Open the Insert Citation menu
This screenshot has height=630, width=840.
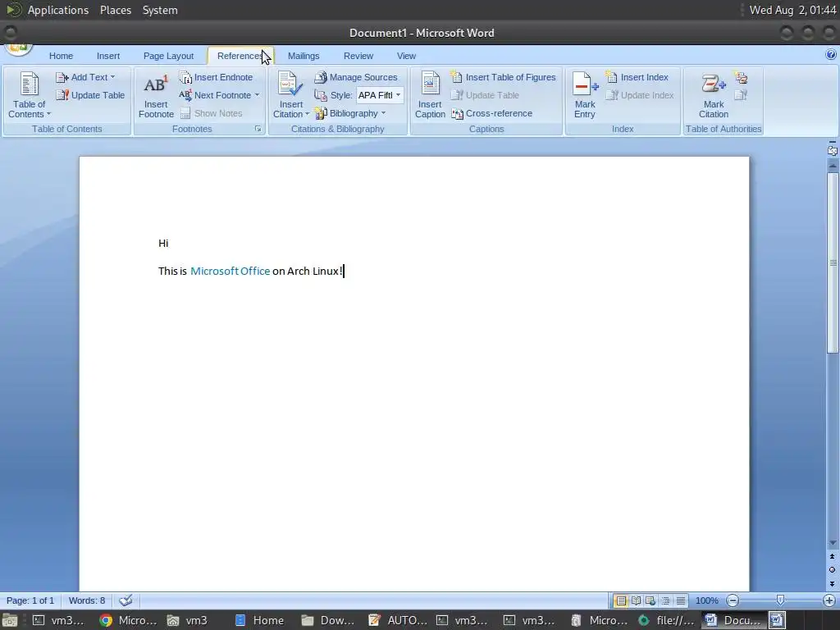[291, 95]
